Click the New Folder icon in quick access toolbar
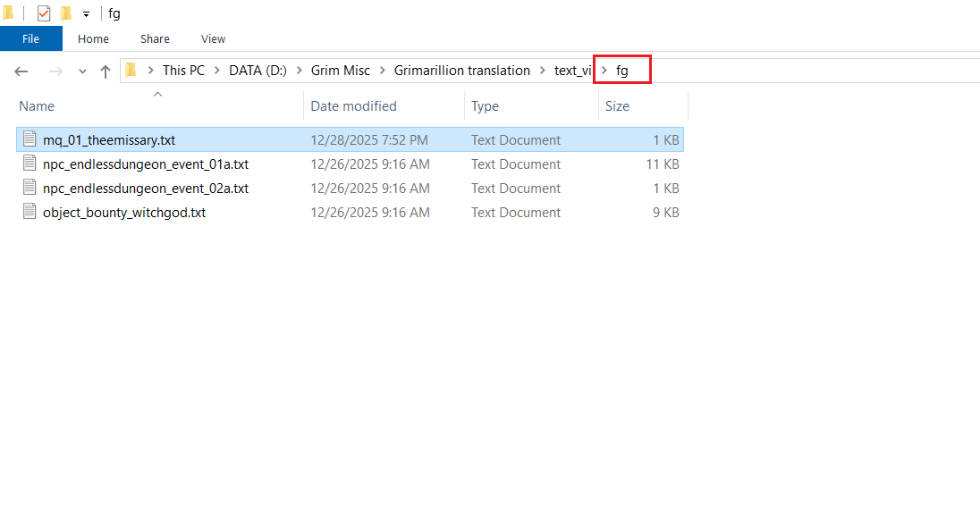 (x=66, y=13)
